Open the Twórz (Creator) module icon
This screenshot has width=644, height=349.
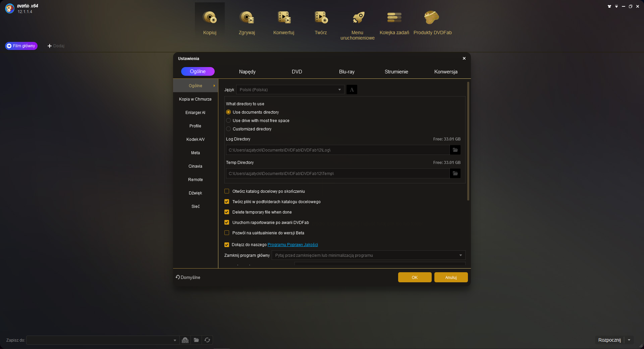pyautogui.click(x=321, y=17)
